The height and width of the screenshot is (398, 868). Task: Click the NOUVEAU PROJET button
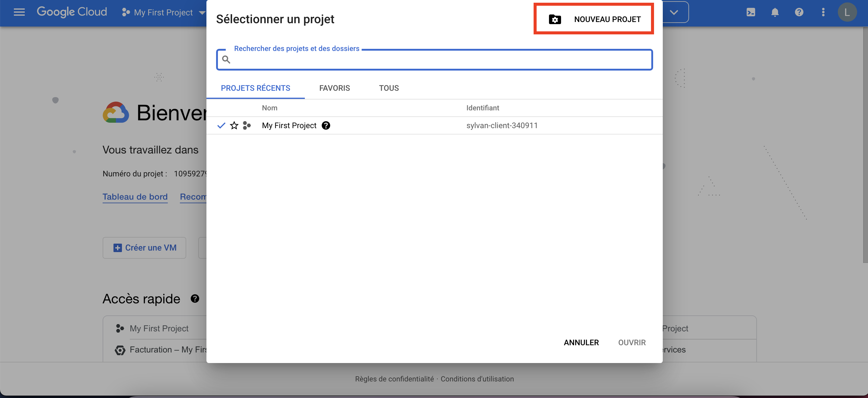coord(594,19)
